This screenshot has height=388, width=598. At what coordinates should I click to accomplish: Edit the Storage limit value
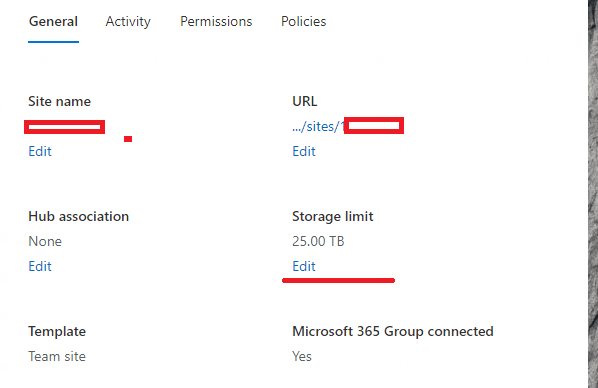coord(304,266)
